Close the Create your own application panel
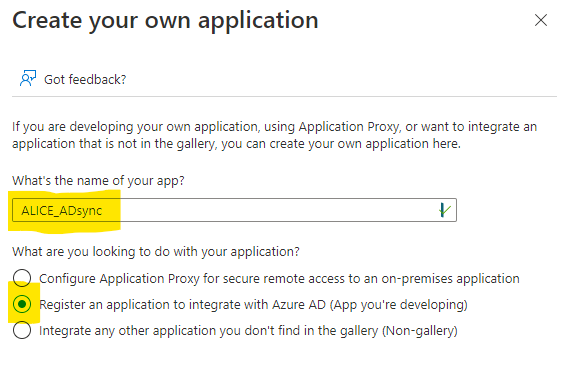Image resolution: width=565 pixels, height=370 pixels. pyautogui.click(x=540, y=20)
